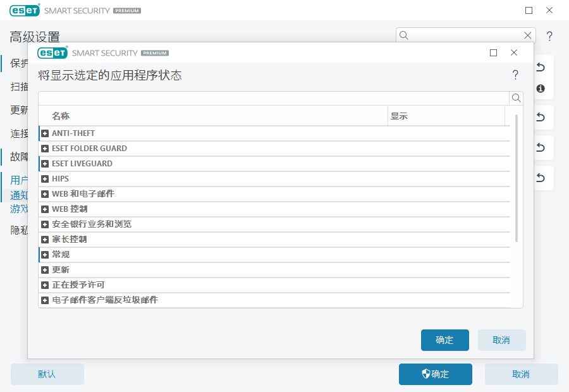Select the 电子邮件客户端反垃圾邮件 row
The width and height of the screenshot is (569, 392).
[104, 300]
